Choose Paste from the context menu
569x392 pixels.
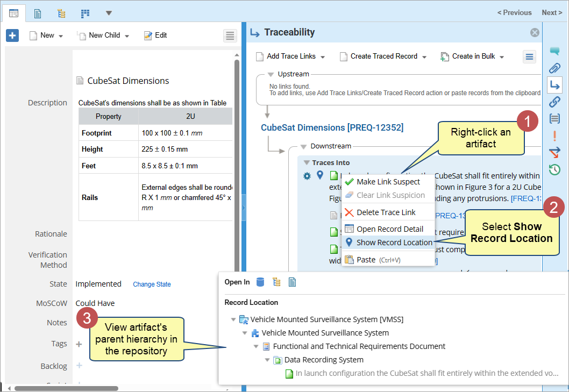[388, 260]
